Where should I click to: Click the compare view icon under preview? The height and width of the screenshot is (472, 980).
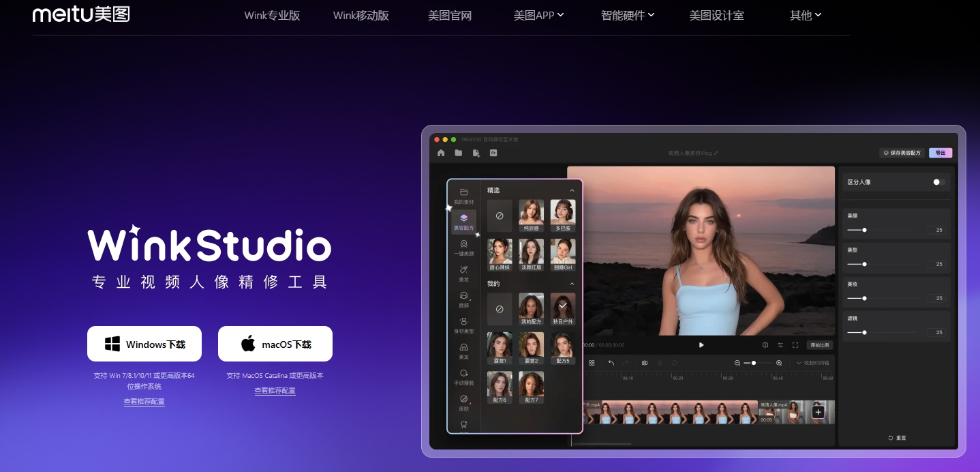click(765, 345)
